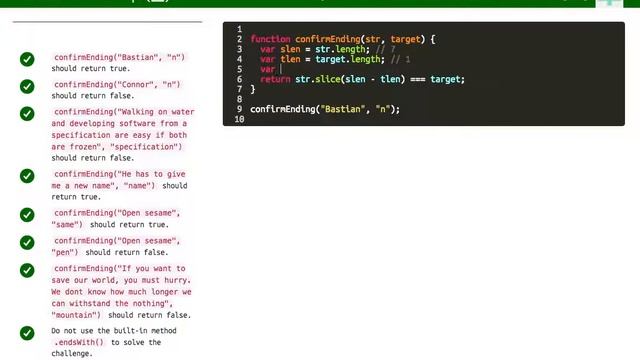Screen dimensions: 640x360
Task: Click the checkmark beside "If you want to" test
Action: click(x=27, y=270)
